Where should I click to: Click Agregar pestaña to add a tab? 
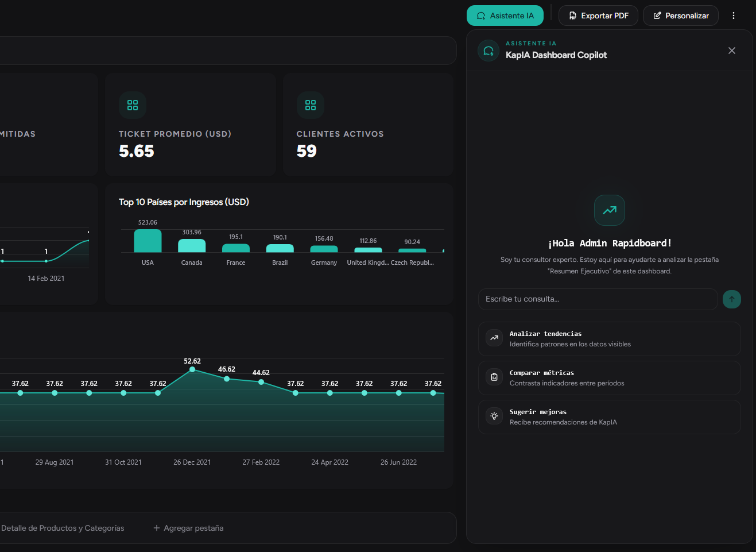pyautogui.click(x=188, y=528)
